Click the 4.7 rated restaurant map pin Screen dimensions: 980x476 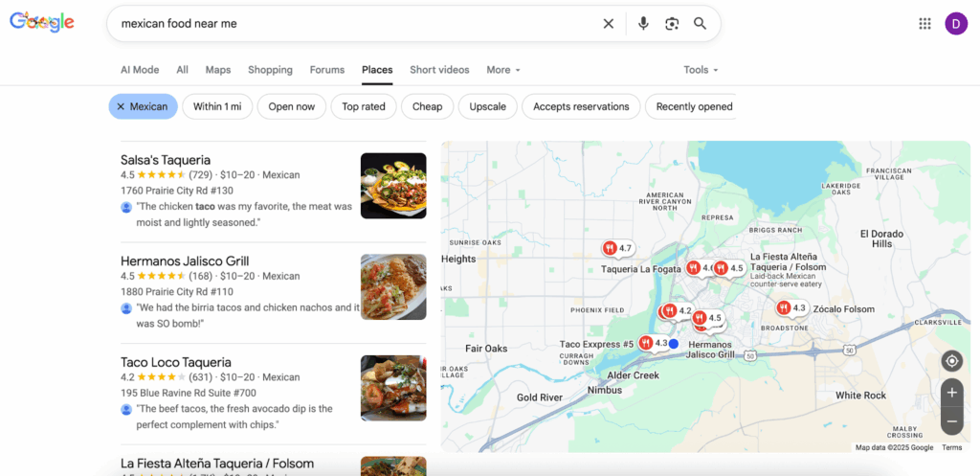pyautogui.click(x=610, y=248)
